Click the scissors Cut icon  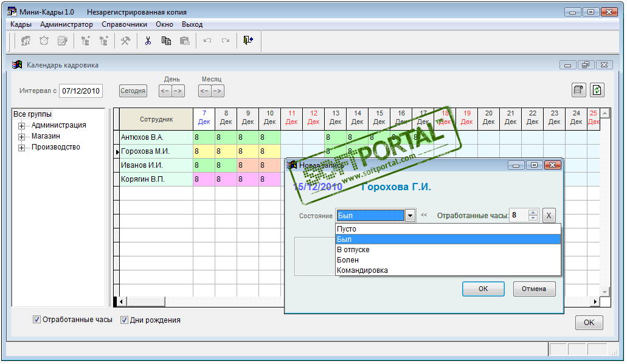(148, 41)
